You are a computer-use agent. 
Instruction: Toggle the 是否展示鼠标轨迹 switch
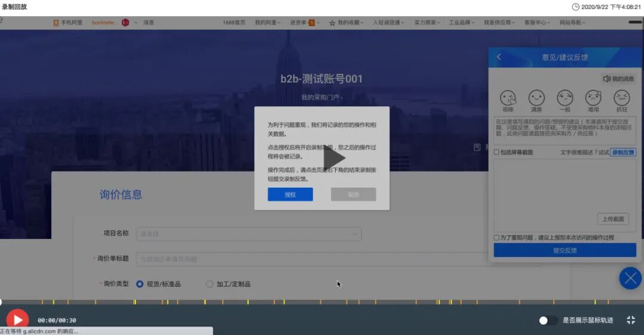click(x=547, y=320)
